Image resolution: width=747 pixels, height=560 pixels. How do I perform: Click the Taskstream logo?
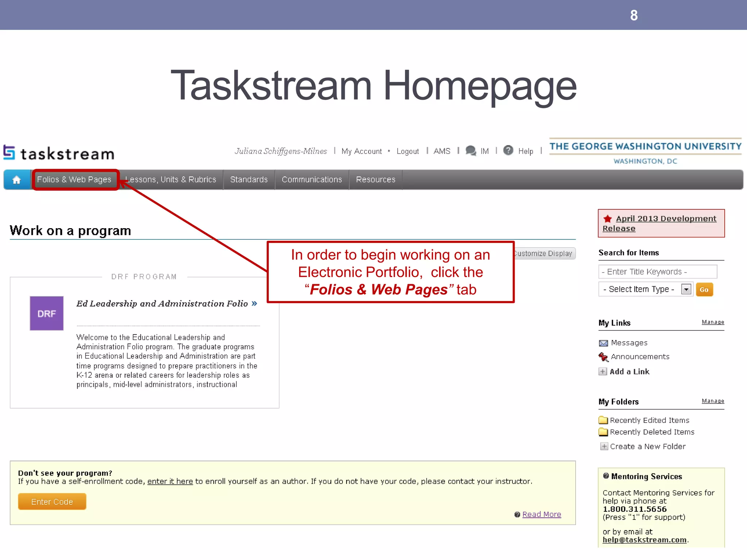point(59,153)
